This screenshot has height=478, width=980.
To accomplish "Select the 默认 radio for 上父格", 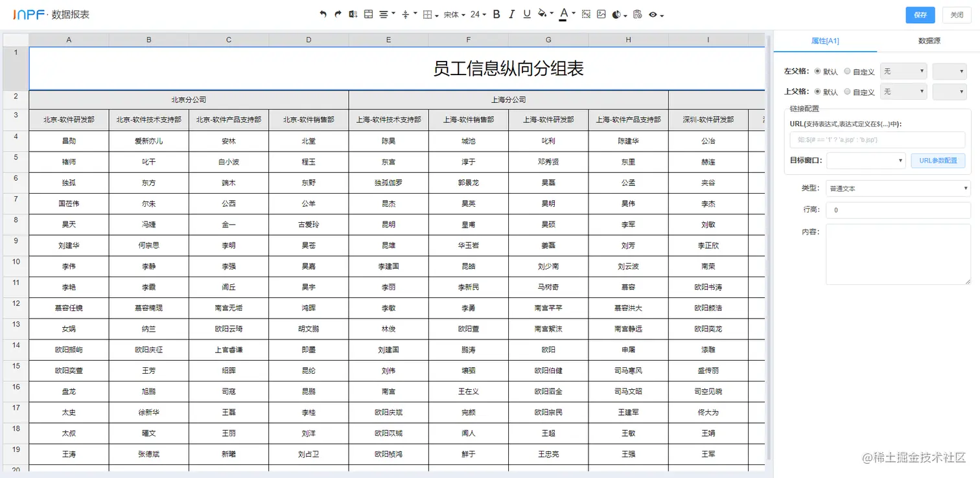I will [819, 91].
